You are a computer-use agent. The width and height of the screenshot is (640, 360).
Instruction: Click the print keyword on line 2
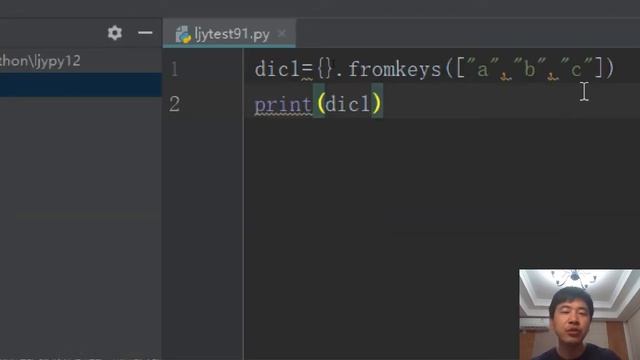(x=283, y=105)
